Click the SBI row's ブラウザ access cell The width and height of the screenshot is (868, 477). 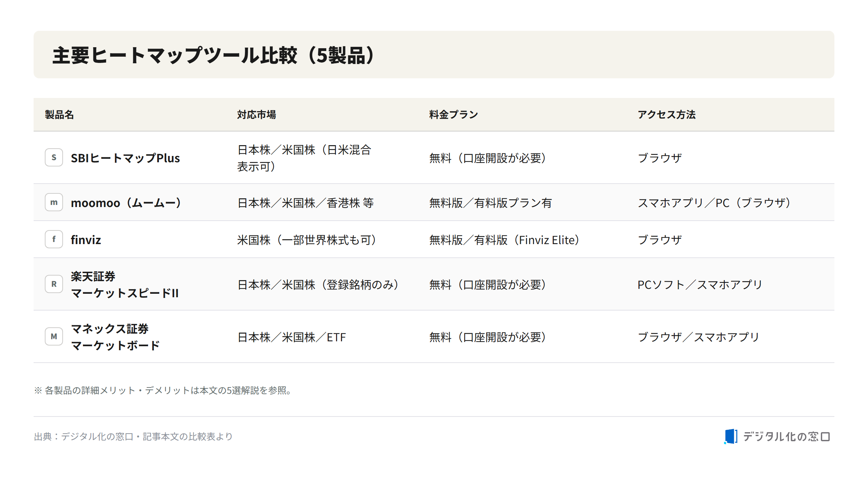click(x=660, y=158)
